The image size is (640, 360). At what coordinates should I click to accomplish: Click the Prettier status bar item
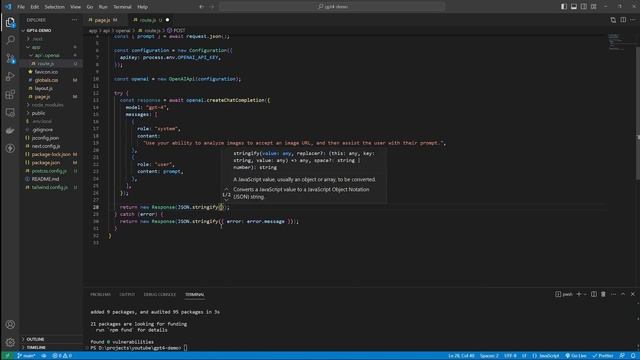point(603,356)
